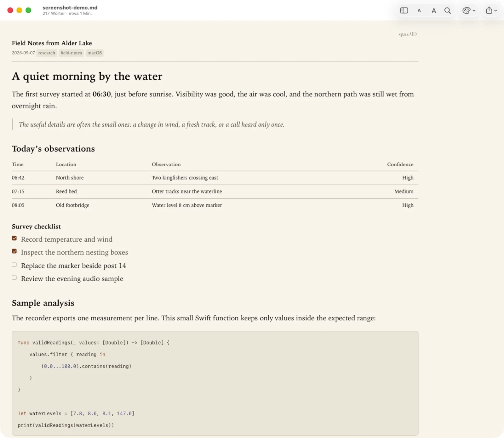Increase text size with large A
The image size is (504, 438).
[x=434, y=11]
